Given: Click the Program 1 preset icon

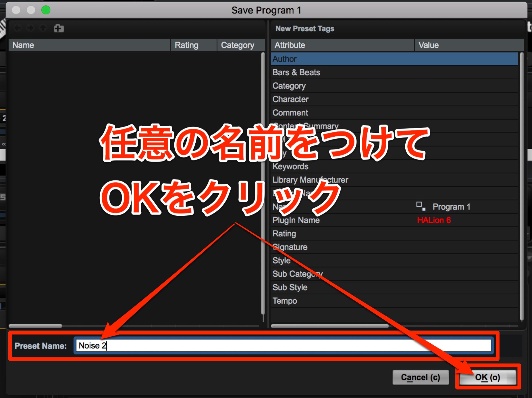Looking at the screenshot, I should point(421,206).
